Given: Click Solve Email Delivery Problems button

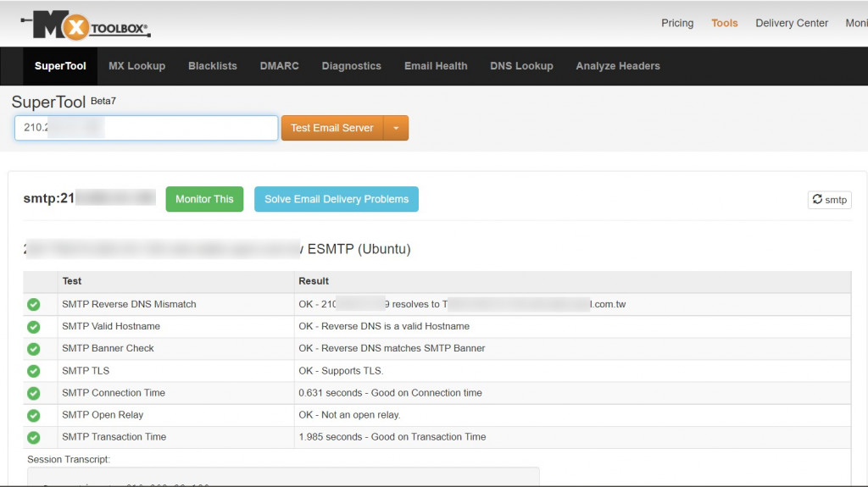Looking at the screenshot, I should click(x=337, y=199).
